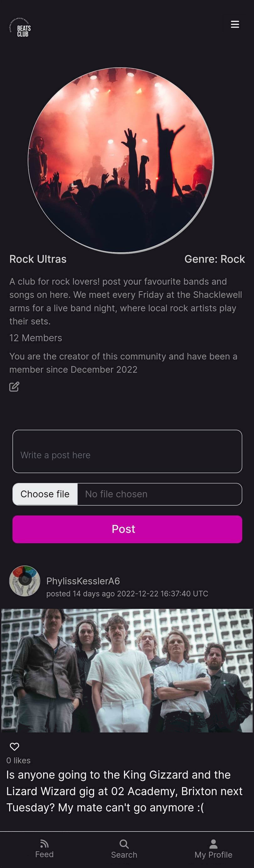Open the Feed tab icon
This screenshot has width=254, height=868.
(x=45, y=843)
